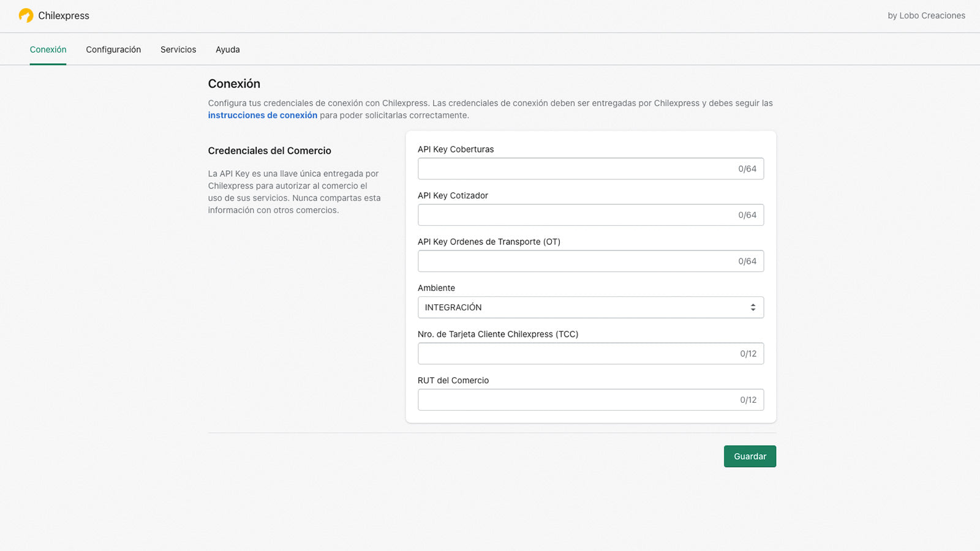
Task: Open the instrucciones de conexión link
Action: coord(262,114)
